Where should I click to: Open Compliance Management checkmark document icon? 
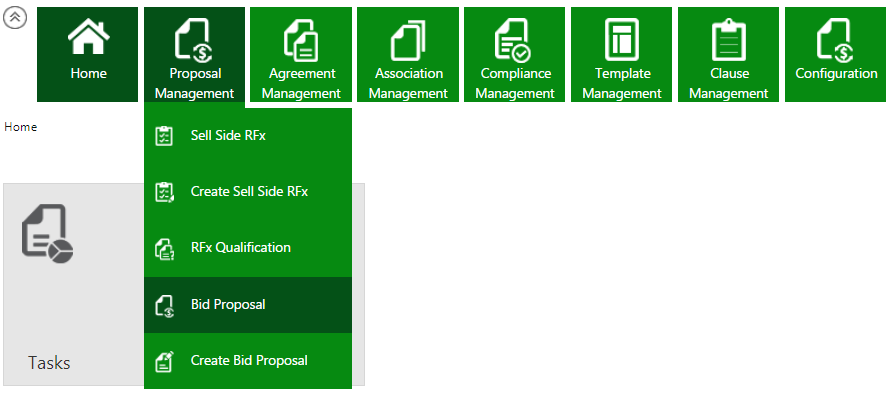click(x=513, y=39)
